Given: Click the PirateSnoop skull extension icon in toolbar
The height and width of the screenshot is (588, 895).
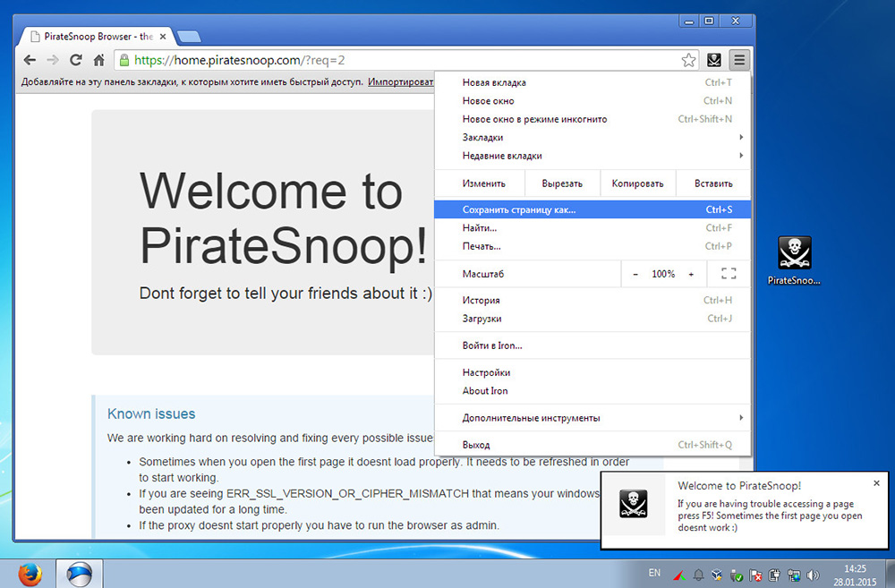Looking at the screenshot, I should coord(714,60).
